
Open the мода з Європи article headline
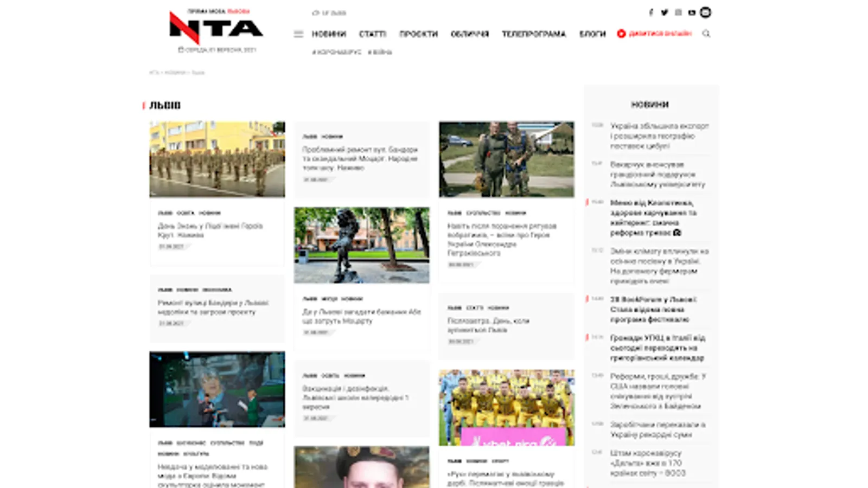(x=213, y=476)
